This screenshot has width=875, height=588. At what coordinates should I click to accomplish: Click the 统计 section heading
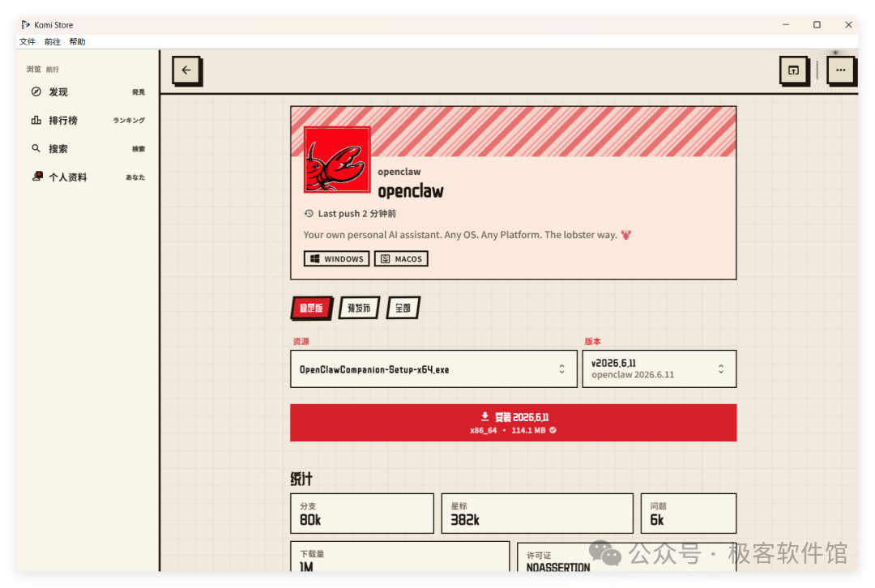pyautogui.click(x=301, y=479)
